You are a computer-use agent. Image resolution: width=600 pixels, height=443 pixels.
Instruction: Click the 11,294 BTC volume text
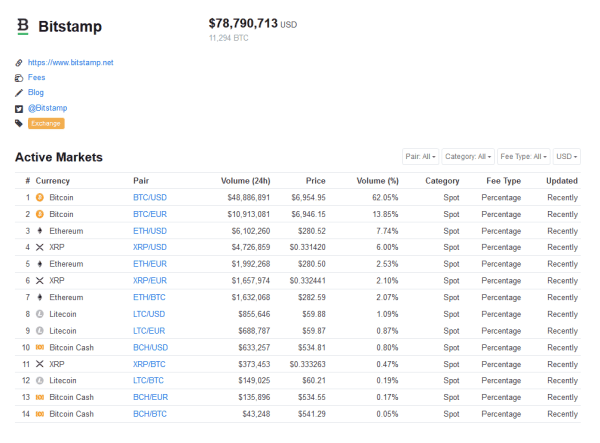(228, 38)
